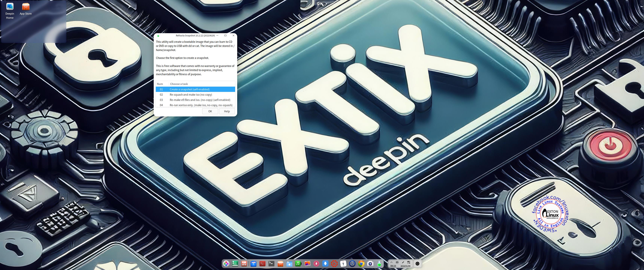Open the image viewer dock icon

tap(307, 263)
